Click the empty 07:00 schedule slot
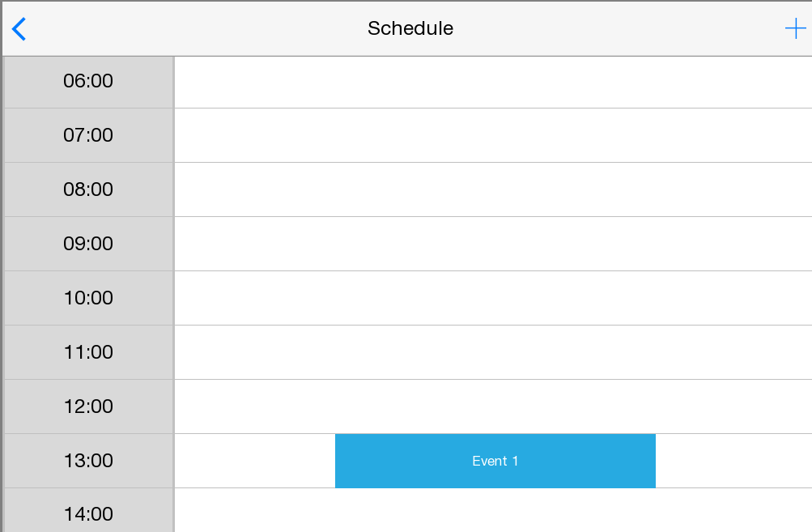The height and width of the screenshot is (532, 812). (492, 135)
